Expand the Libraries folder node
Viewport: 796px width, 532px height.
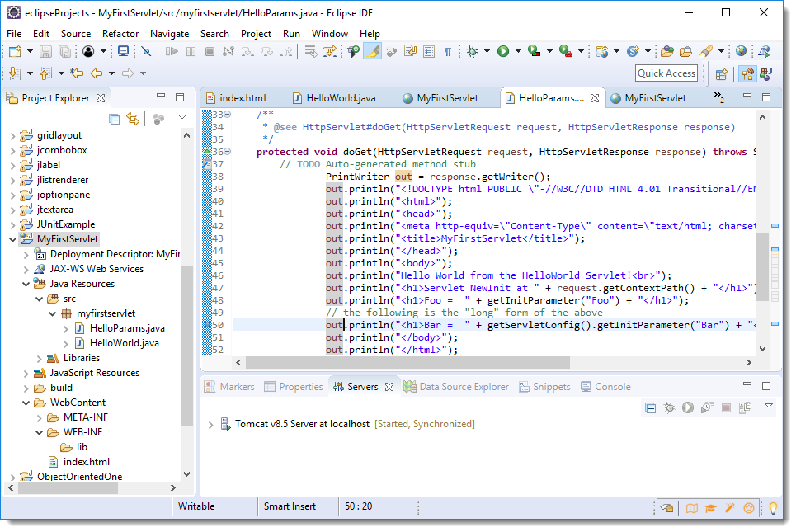pyautogui.click(x=39, y=359)
